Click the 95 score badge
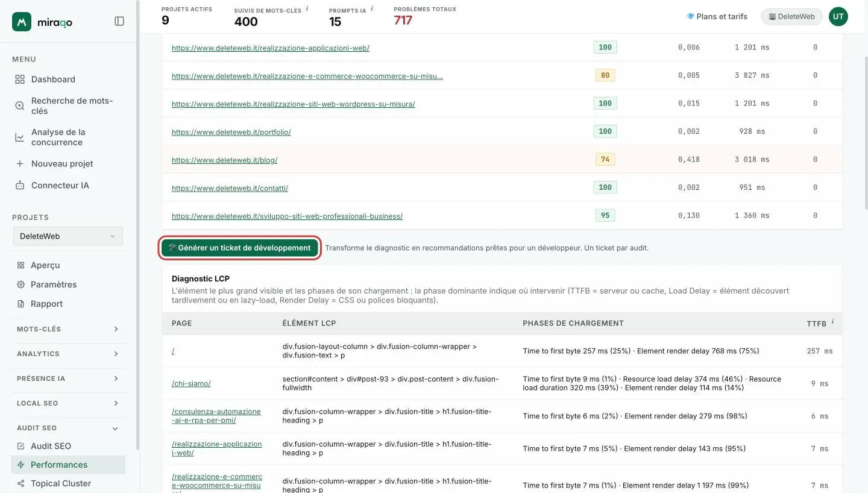This screenshot has width=868, height=493. pos(605,215)
